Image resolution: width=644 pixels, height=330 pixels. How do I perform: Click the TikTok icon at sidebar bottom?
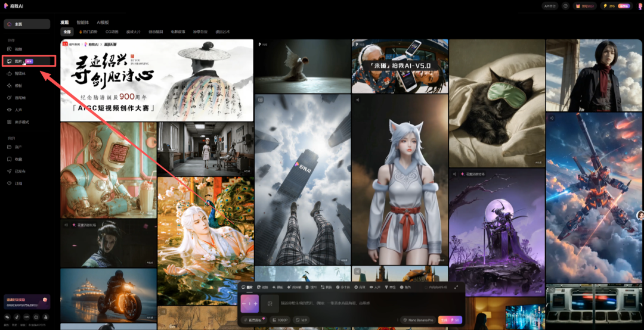click(17, 317)
